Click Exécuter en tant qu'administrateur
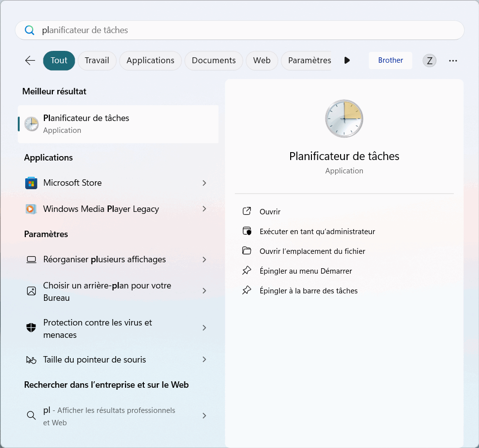The height and width of the screenshot is (448, 479). coord(317,231)
